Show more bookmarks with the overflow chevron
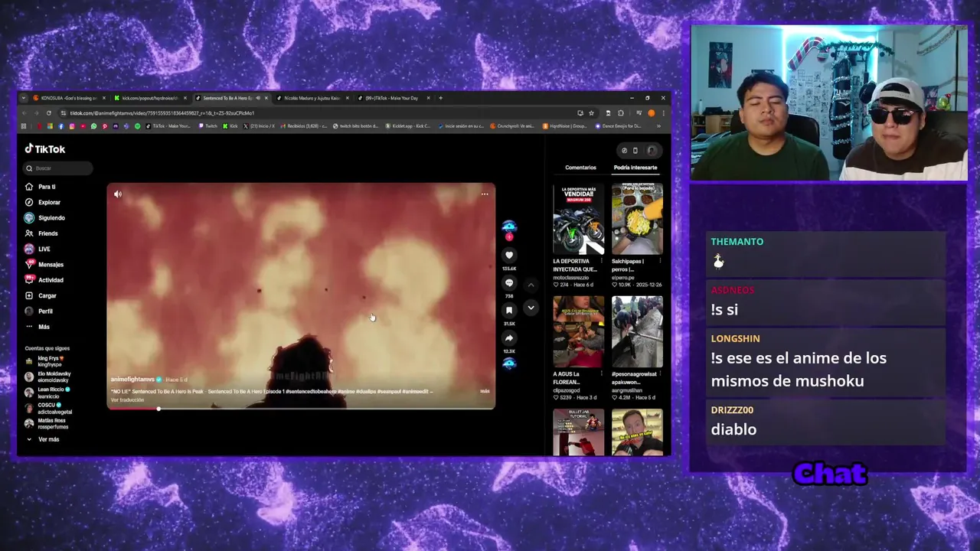Viewport: 980px width, 551px height. (x=659, y=126)
